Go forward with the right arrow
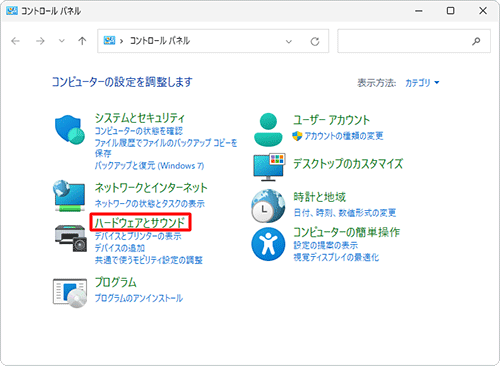 tap(40, 41)
